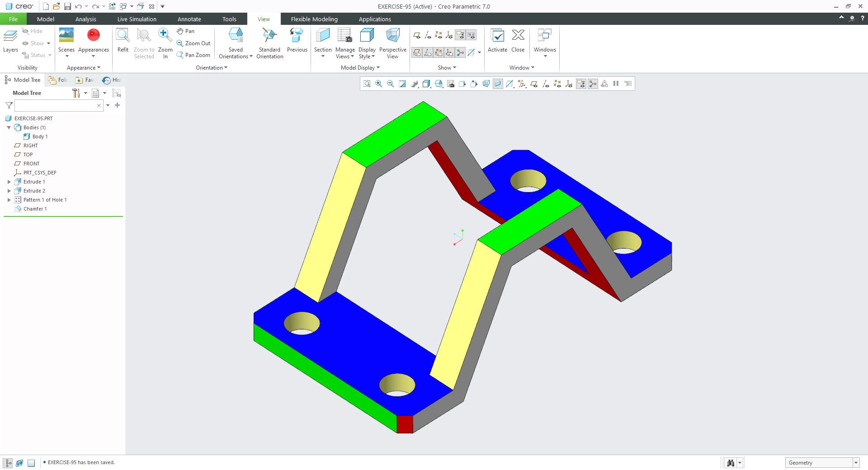Apply the Standard Orientation
Image resolution: width=868 pixels, height=470 pixels.
click(x=270, y=43)
